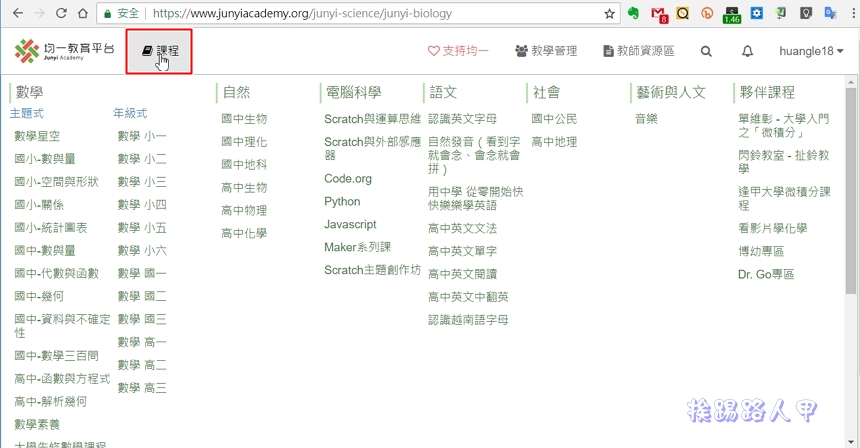The width and height of the screenshot is (860, 448).
Task: Open 高中地理 course
Action: (555, 142)
